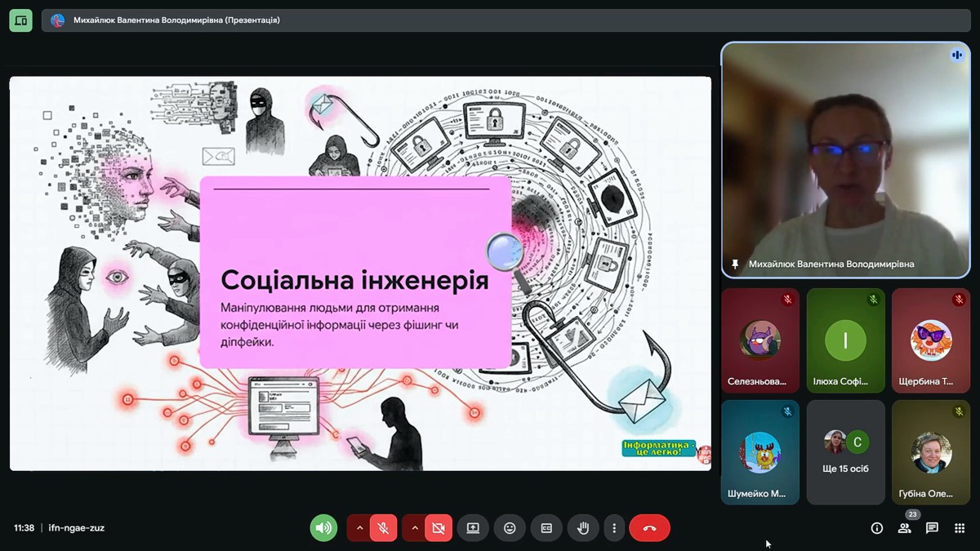The height and width of the screenshot is (551, 980).
Task: Open the chat messages panel
Action: (932, 528)
